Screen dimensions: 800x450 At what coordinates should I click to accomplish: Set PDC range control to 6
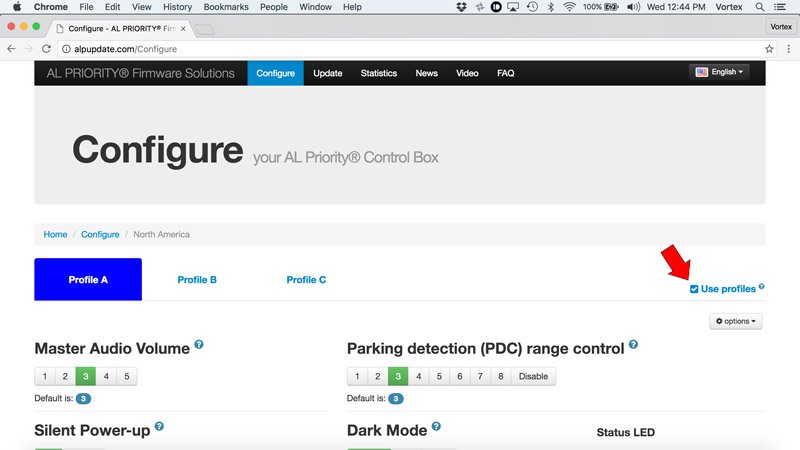pos(460,376)
